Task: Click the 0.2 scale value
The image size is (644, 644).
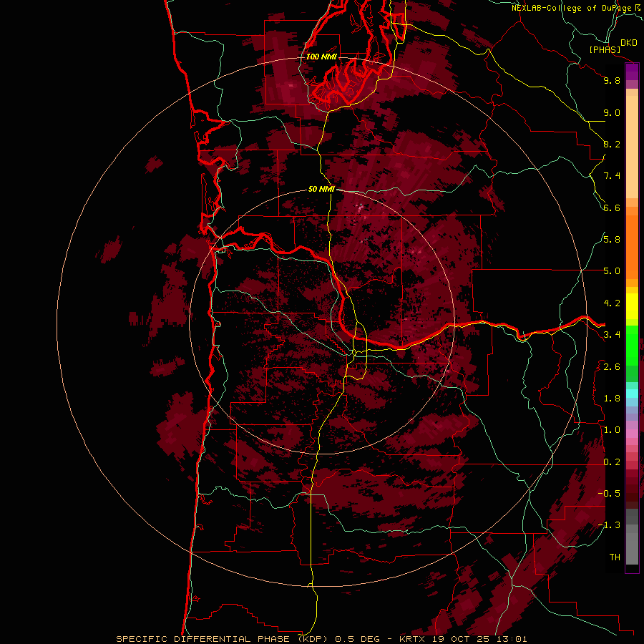Action: point(612,462)
